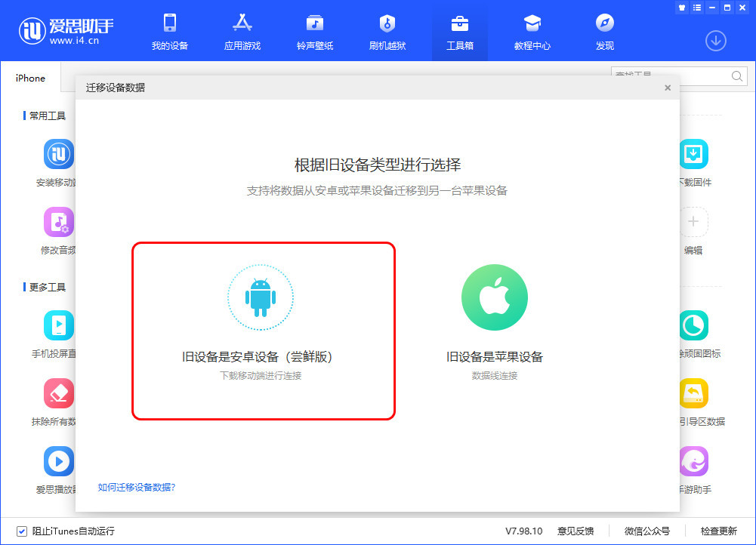Collapse the 常用工具 section

(45, 115)
